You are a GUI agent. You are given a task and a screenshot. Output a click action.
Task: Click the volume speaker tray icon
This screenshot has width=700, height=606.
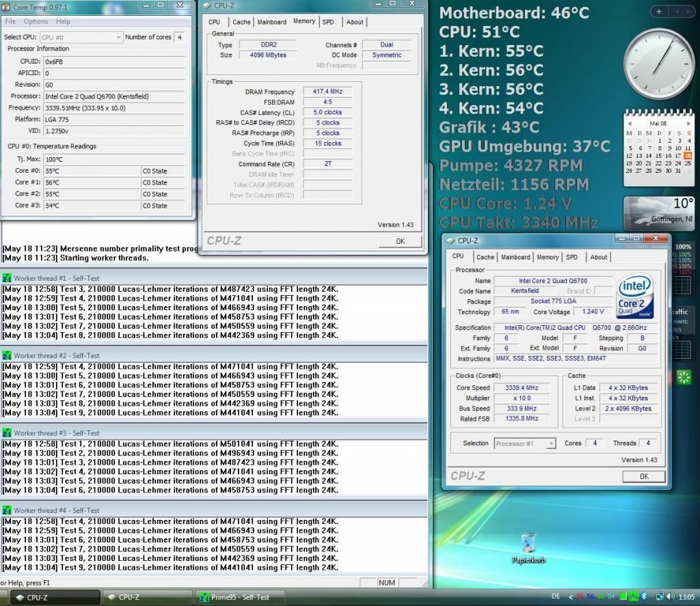[670, 596]
